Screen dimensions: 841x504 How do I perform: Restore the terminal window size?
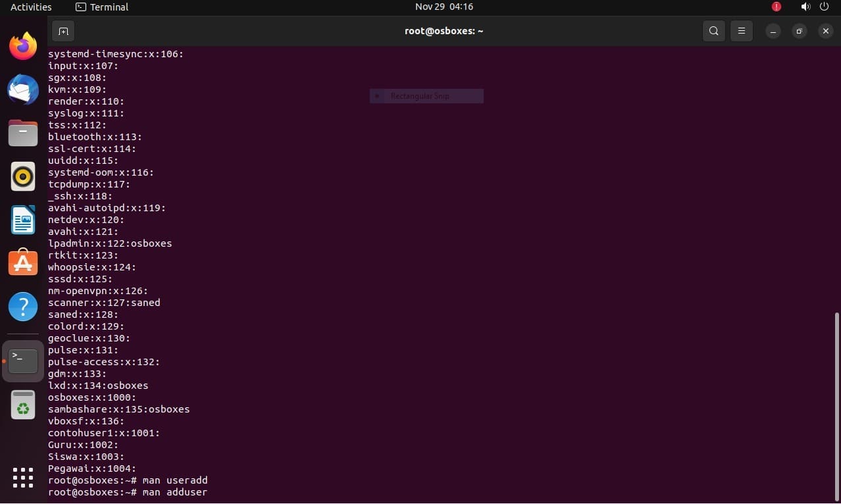click(x=800, y=31)
